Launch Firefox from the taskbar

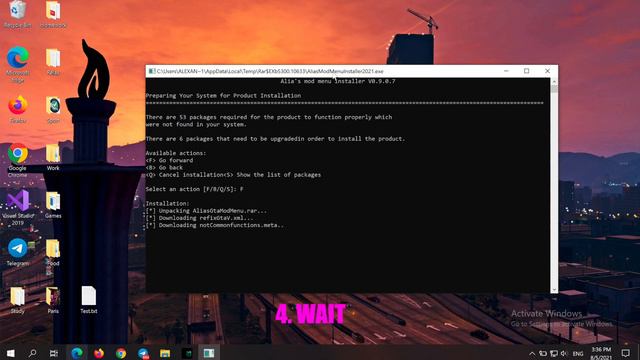[x=99, y=353]
